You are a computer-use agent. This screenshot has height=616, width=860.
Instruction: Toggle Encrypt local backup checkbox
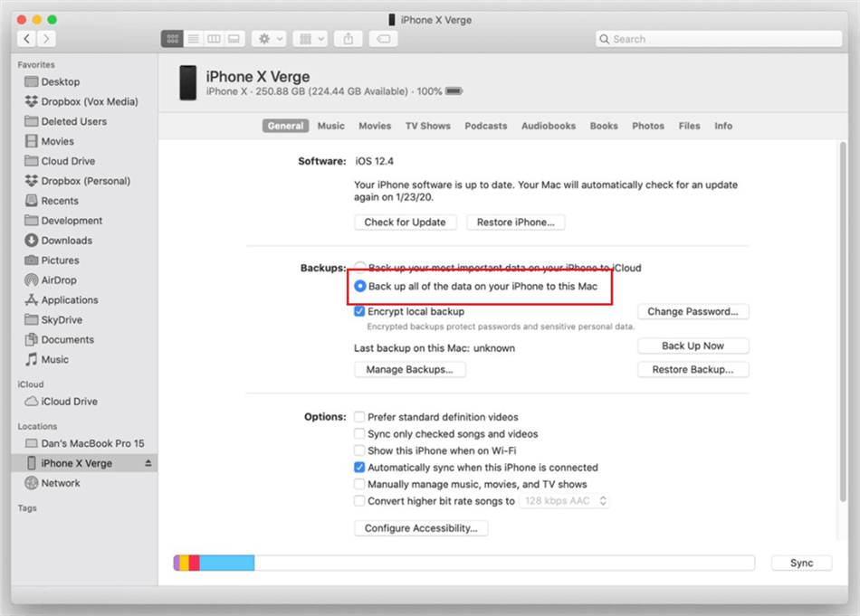pyautogui.click(x=359, y=311)
